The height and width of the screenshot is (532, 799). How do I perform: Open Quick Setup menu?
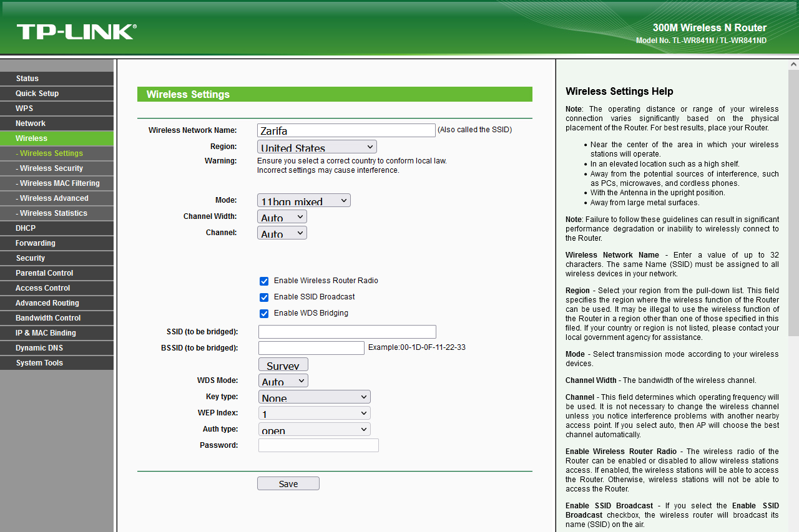57,94
